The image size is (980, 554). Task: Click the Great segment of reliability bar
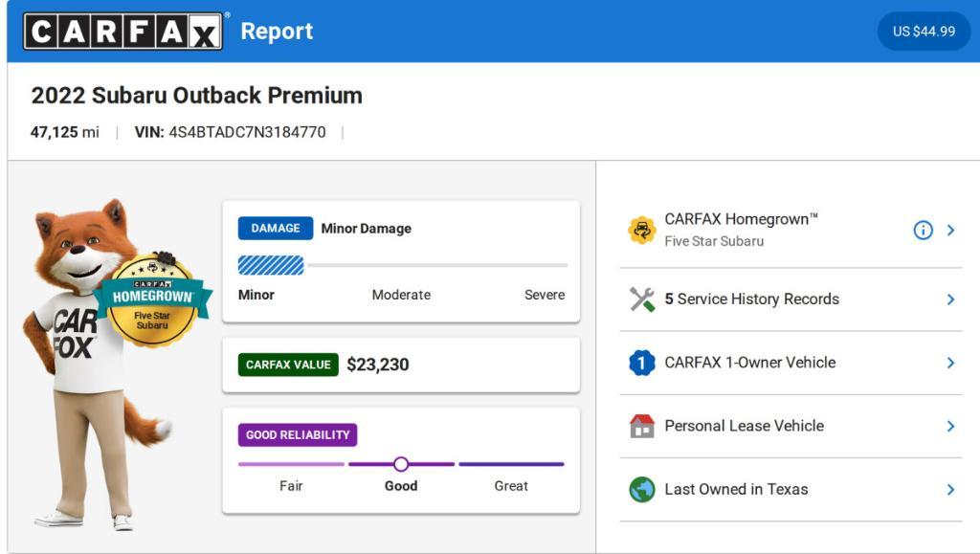pyautogui.click(x=511, y=464)
